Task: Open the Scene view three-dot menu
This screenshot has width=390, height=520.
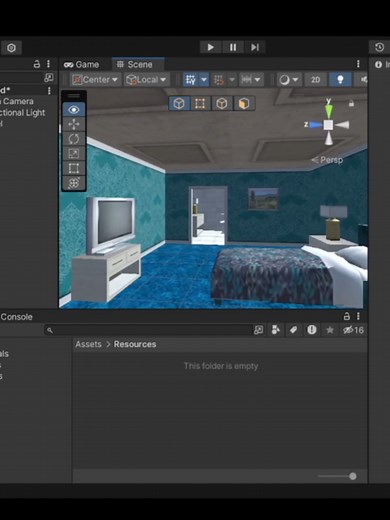Action: coord(358,64)
